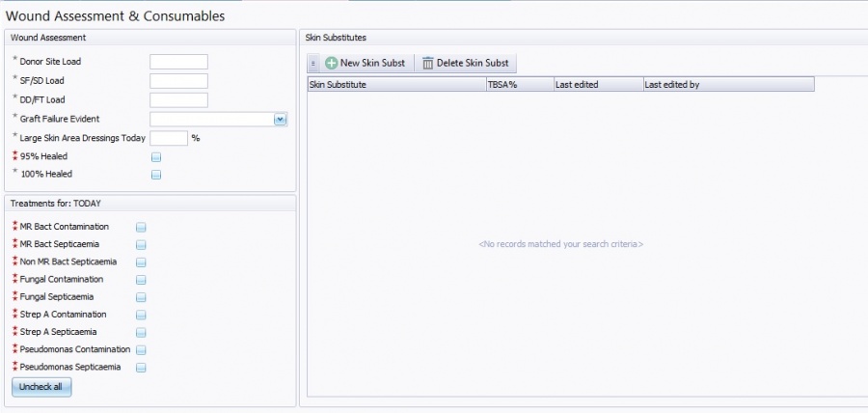The width and height of the screenshot is (868, 413).
Task: Click the Graft Failure Evident combo box field
Action: coord(211,120)
